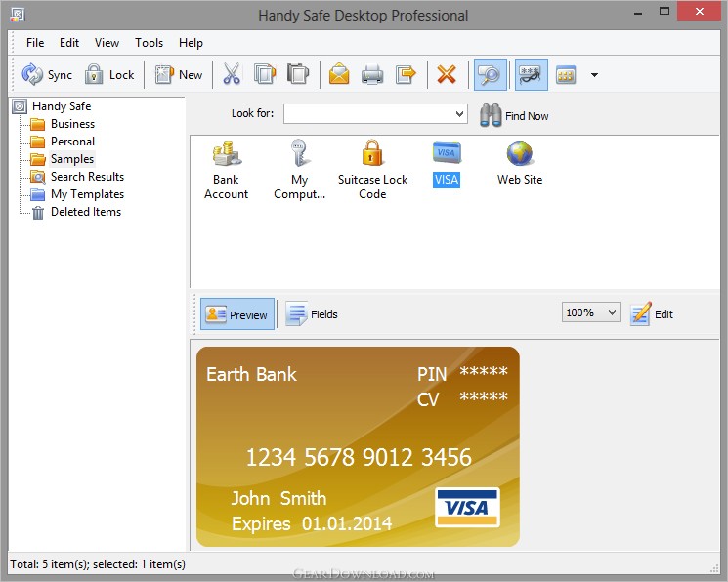
Task: Click the Edit pencil button
Action: pos(652,314)
